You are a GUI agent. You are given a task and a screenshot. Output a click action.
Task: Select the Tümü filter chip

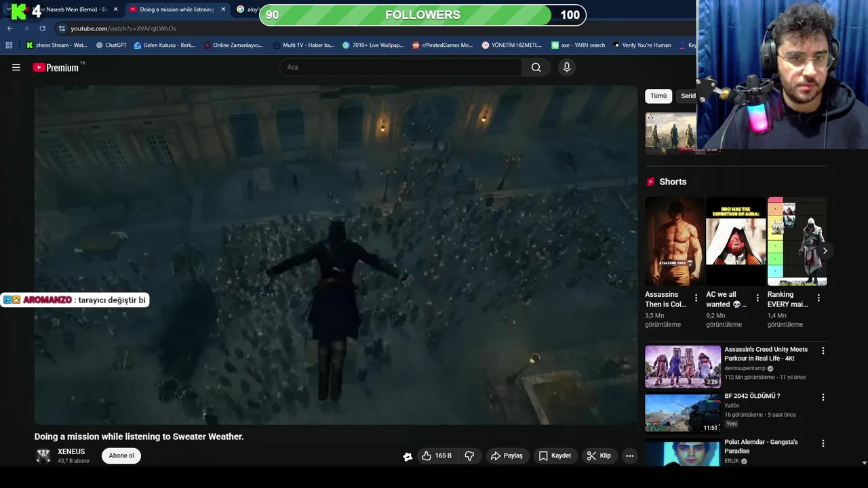pos(658,96)
